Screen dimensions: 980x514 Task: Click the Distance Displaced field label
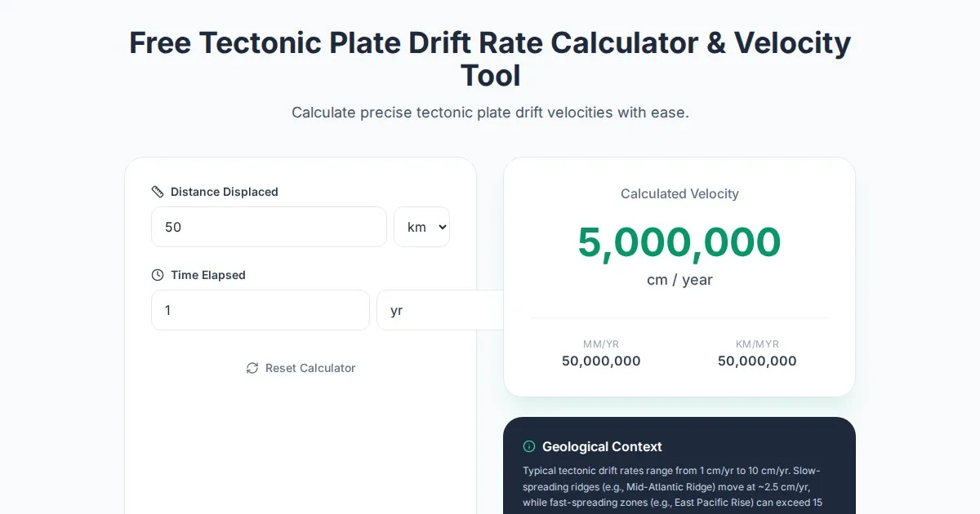[224, 192]
